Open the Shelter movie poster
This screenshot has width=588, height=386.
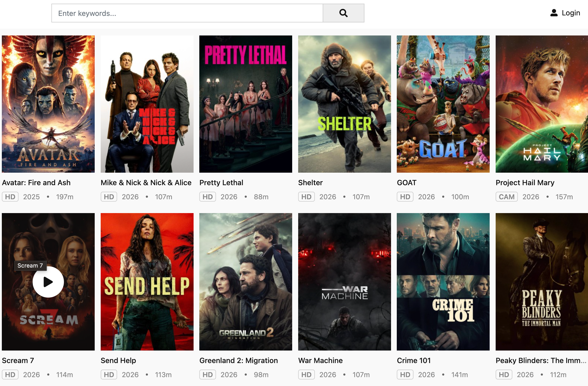[345, 104]
